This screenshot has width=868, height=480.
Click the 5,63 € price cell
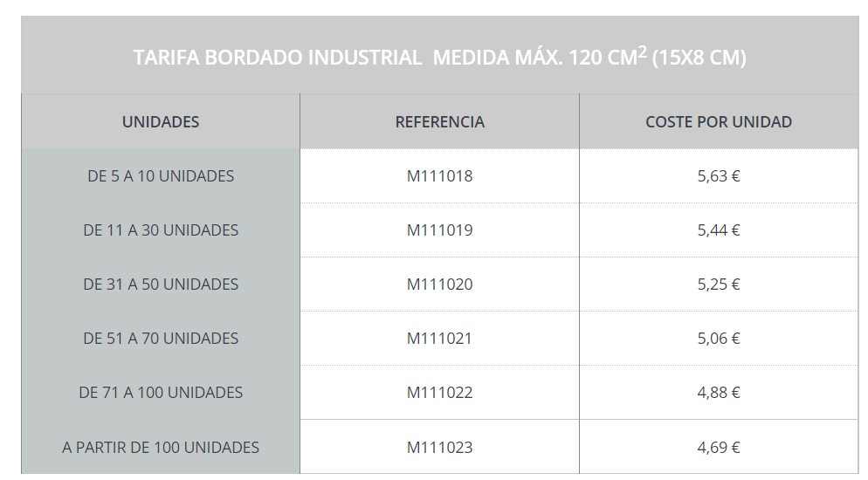click(x=719, y=175)
